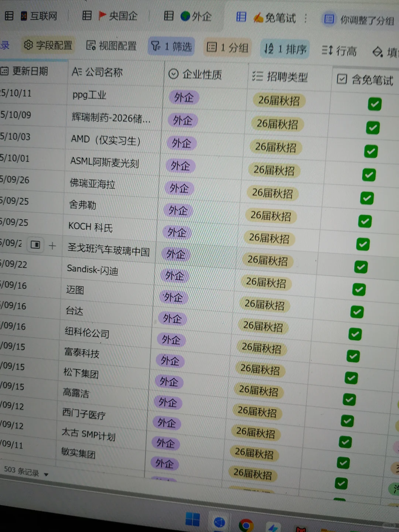Viewport: 399px width, 532px height.
Task: Open the more options menu beside 免笔试 tab
Action: pyautogui.click(x=305, y=18)
